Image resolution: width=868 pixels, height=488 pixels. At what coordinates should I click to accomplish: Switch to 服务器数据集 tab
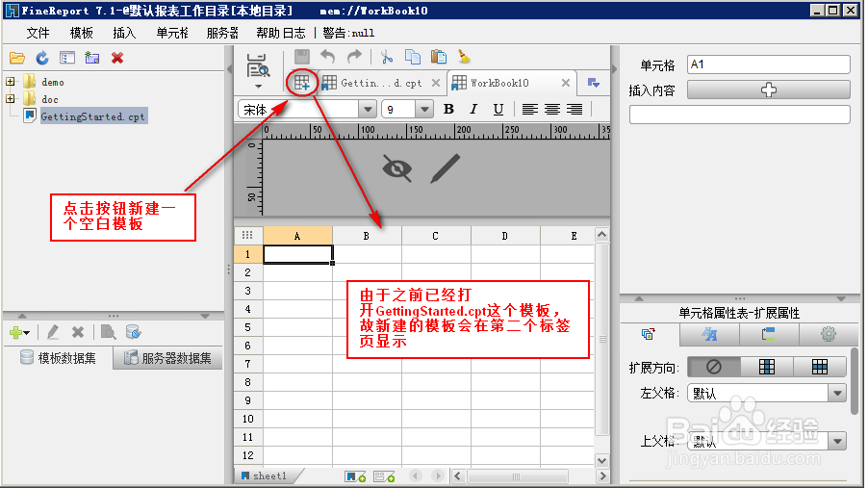[168, 358]
